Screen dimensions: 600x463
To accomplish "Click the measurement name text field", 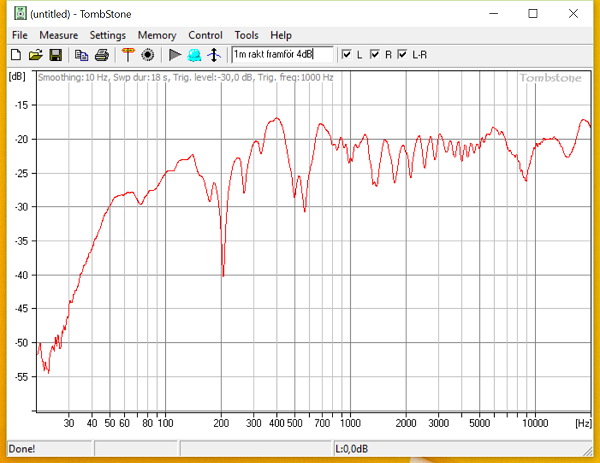I will [282, 54].
